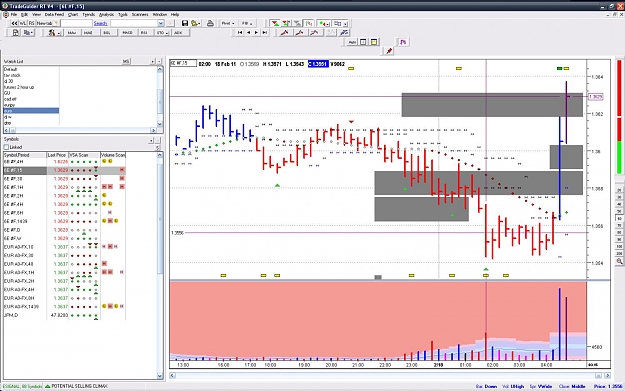
Task: Open the Chart menu
Action: point(73,14)
